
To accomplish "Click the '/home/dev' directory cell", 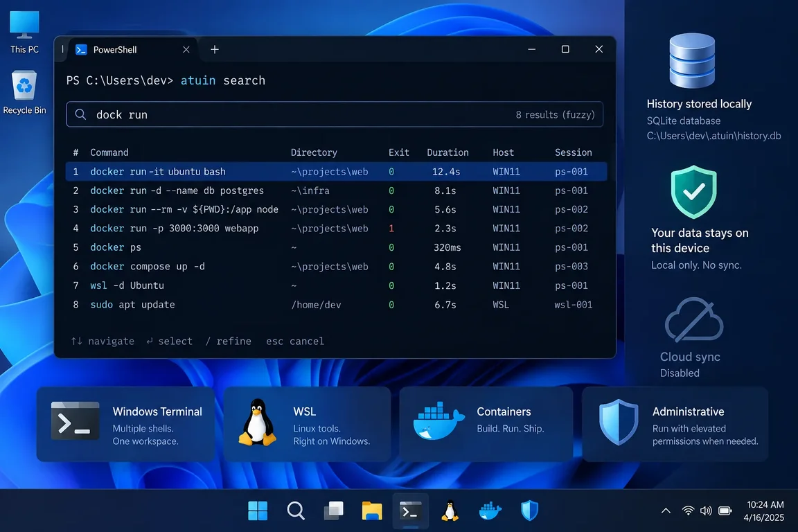I will (x=316, y=304).
